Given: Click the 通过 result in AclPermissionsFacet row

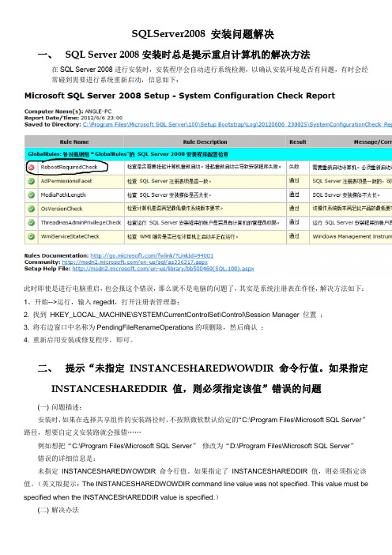Looking at the screenshot, I should 294,180.
